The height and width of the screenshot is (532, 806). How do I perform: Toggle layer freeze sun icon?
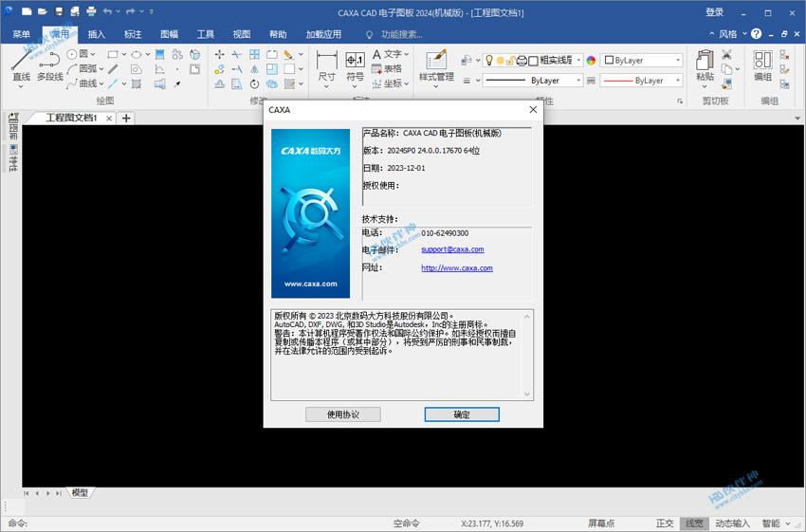coord(500,61)
